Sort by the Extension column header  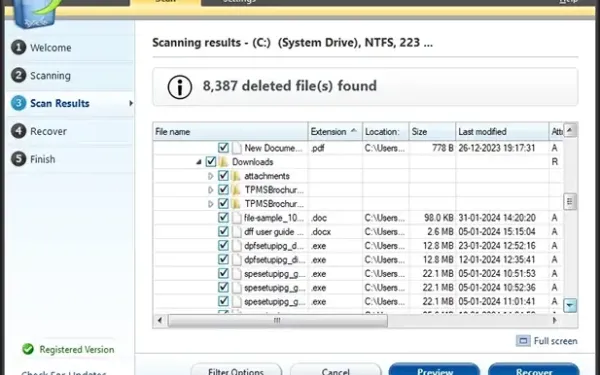pyautogui.click(x=335, y=132)
